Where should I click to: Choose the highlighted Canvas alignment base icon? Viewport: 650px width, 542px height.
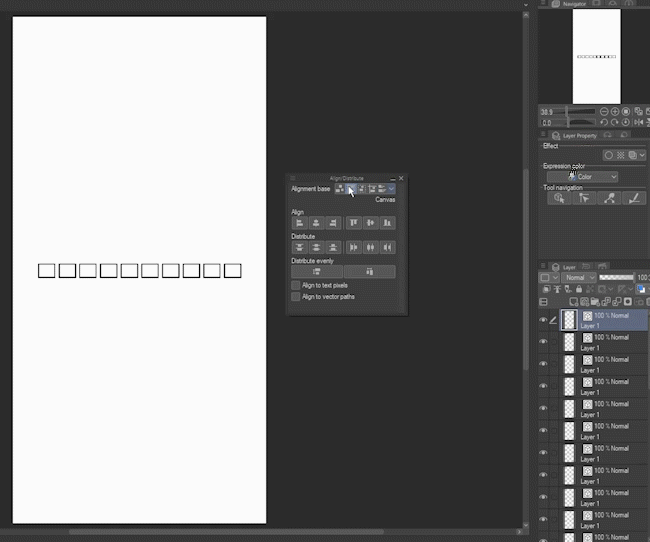pyautogui.click(x=351, y=189)
